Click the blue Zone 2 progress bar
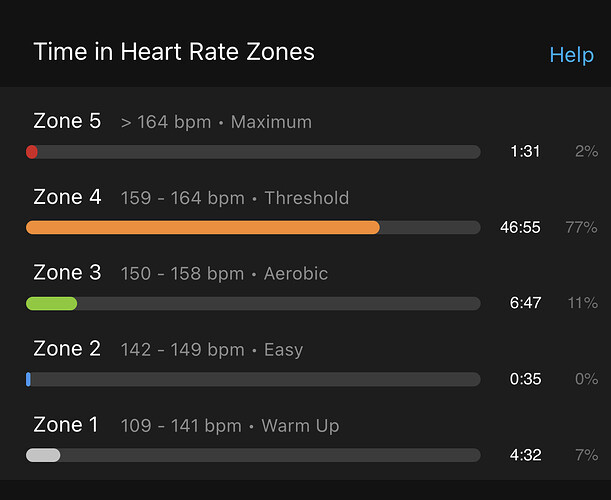The height and width of the screenshot is (500, 611). click(x=253, y=379)
